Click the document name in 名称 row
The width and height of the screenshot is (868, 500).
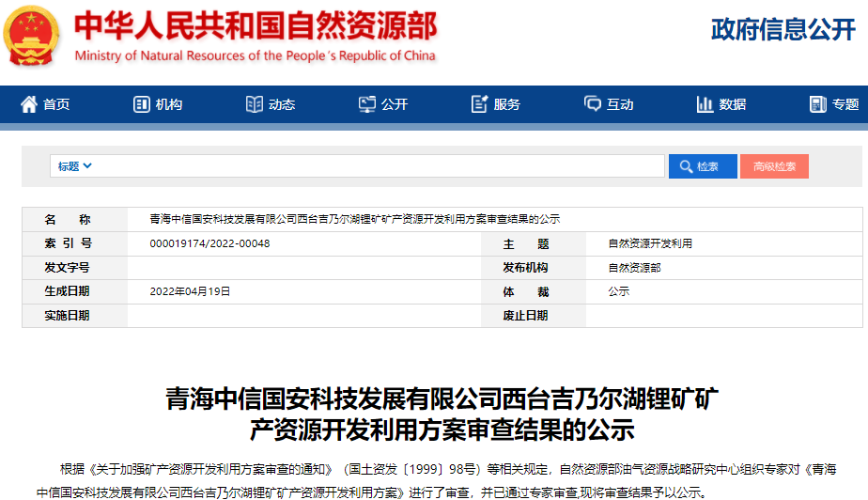[x=354, y=219]
